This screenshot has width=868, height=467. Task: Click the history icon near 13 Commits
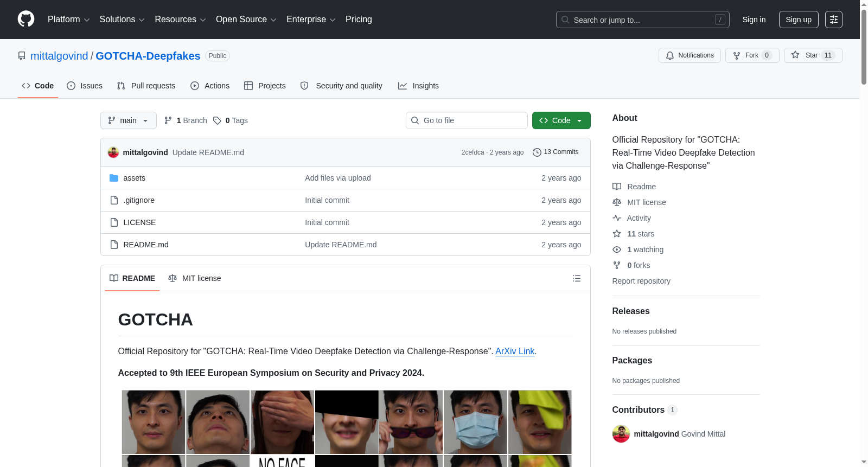coord(537,152)
